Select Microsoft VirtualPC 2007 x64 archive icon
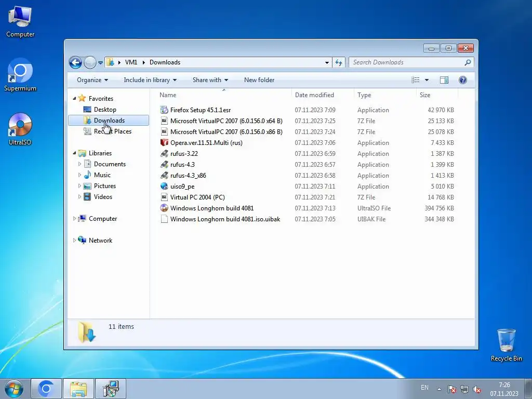Viewport: 532px width, 399px height. point(164,121)
